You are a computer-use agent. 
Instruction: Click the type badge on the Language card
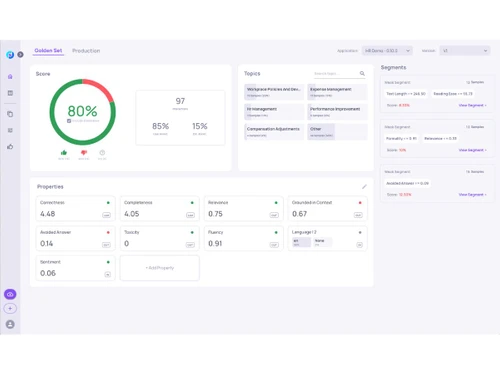point(359,245)
